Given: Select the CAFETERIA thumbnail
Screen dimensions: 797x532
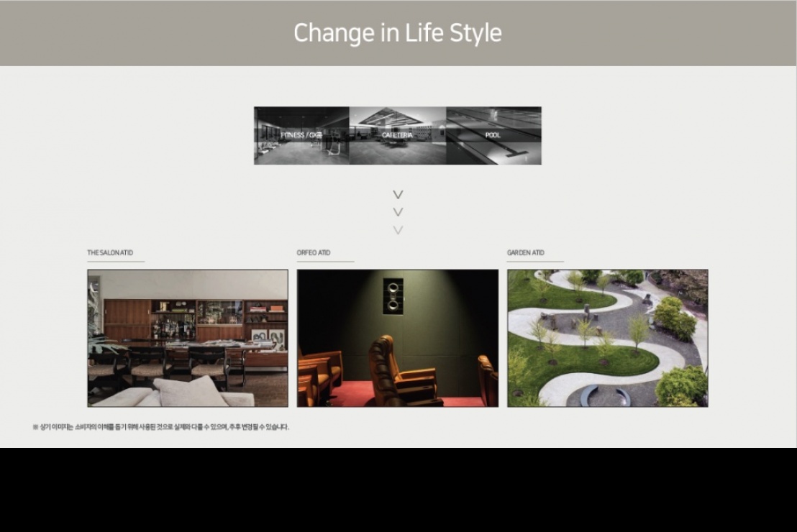Looking at the screenshot, I should coord(397,135).
